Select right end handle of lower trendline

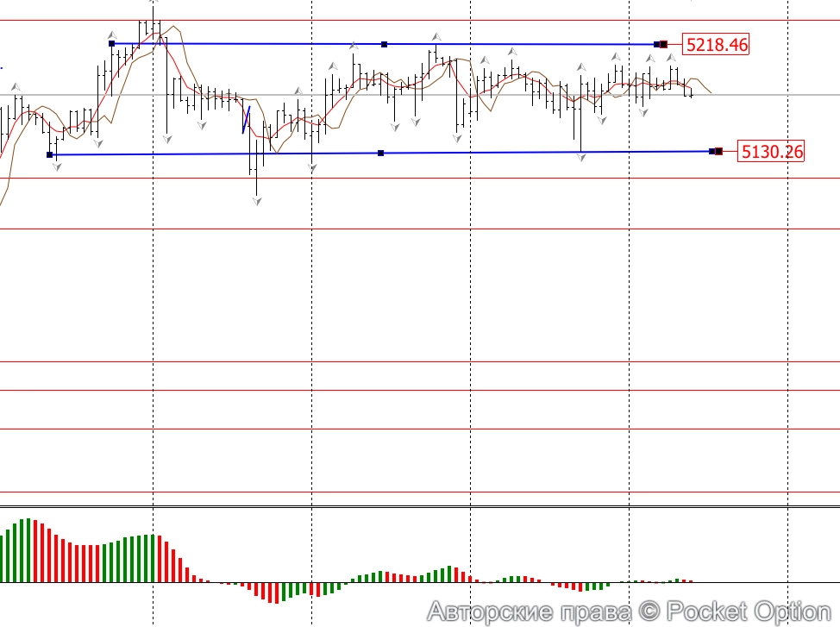pyautogui.click(x=716, y=152)
